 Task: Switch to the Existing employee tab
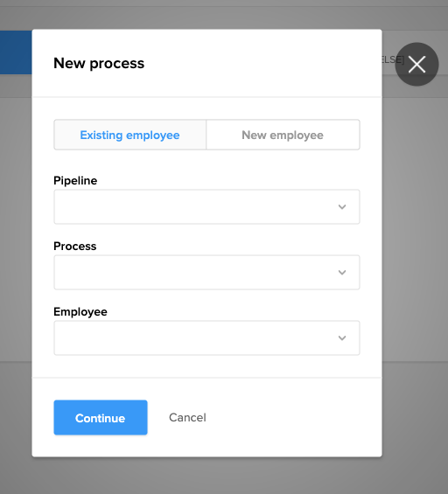click(129, 135)
